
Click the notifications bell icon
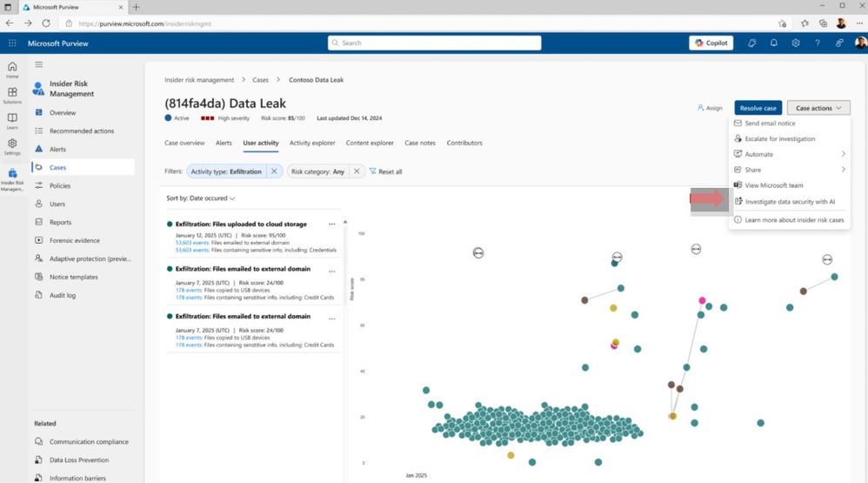tap(773, 43)
